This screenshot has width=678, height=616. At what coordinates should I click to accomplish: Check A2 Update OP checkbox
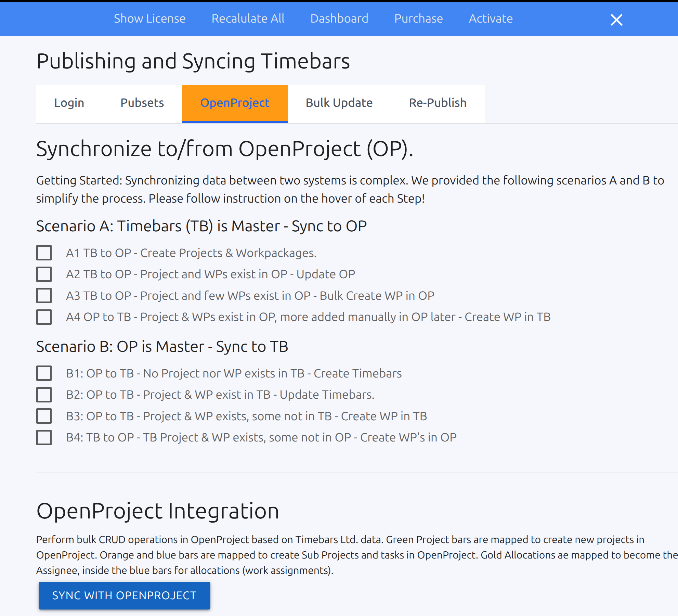click(x=44, y=274)
